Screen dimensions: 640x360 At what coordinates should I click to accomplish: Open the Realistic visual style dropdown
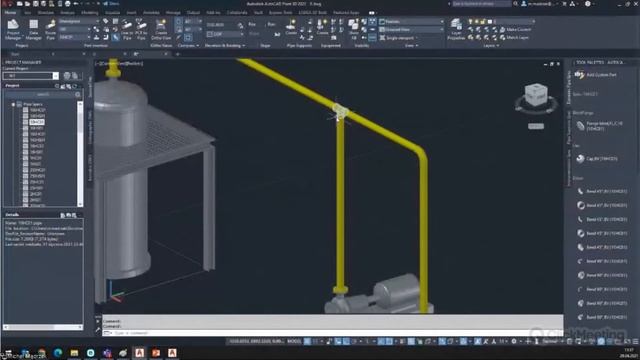point(411,21)
